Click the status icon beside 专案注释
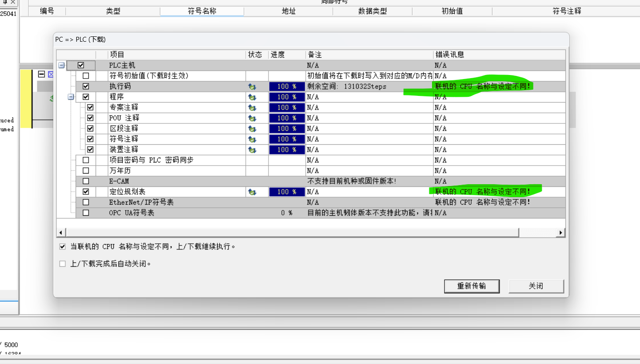Image resolution: width=640 pixels, height=364 pixels. 252,107
